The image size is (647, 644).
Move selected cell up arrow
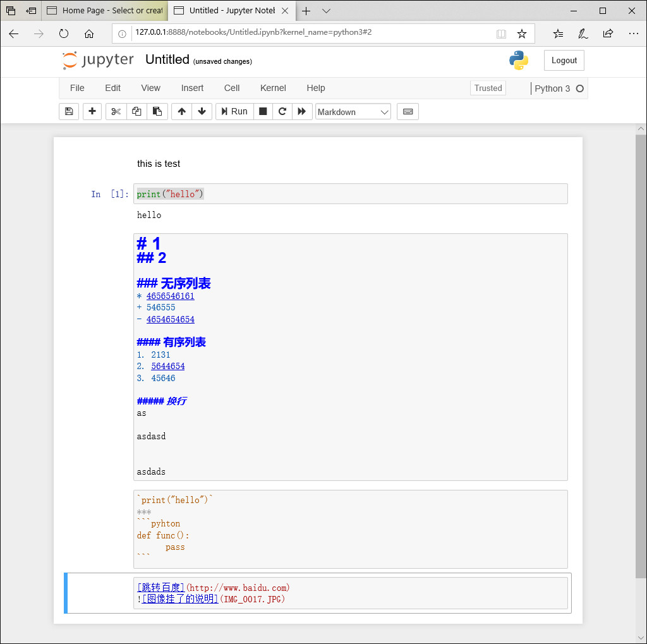coord(181,111)
